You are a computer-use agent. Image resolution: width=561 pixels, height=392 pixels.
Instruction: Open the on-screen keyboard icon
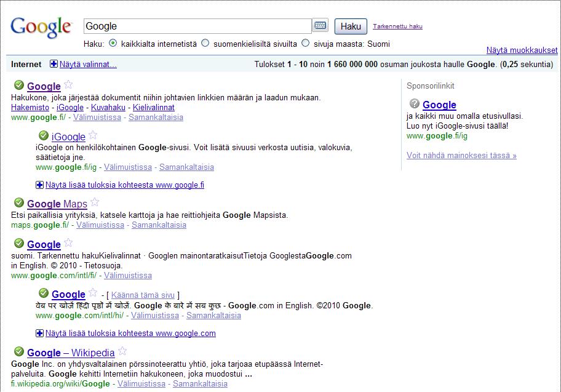[x=320, y=25]
